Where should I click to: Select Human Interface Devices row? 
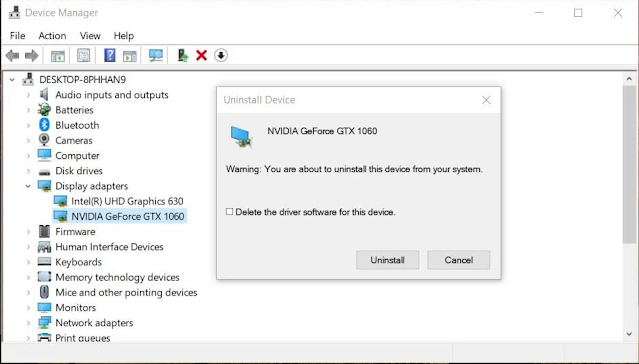click(109, 247)
